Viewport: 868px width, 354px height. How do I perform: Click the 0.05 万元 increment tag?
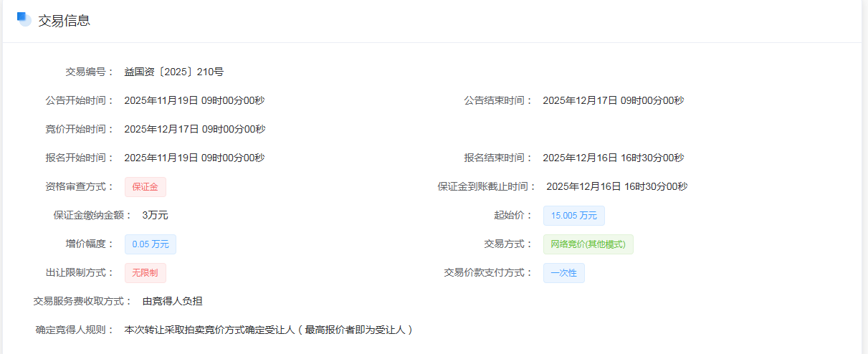pos(151,244)
